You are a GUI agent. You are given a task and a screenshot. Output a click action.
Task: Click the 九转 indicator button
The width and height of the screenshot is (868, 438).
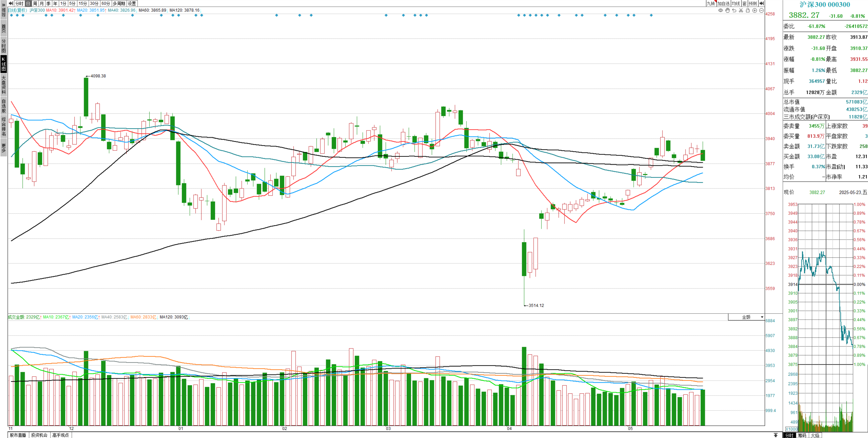point(711,3)
